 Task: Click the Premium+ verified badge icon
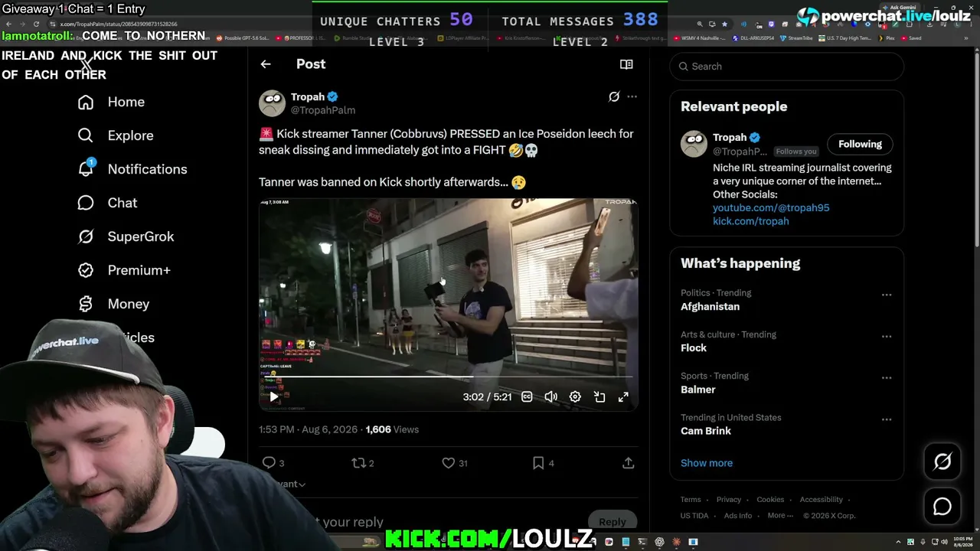(86, 270)
